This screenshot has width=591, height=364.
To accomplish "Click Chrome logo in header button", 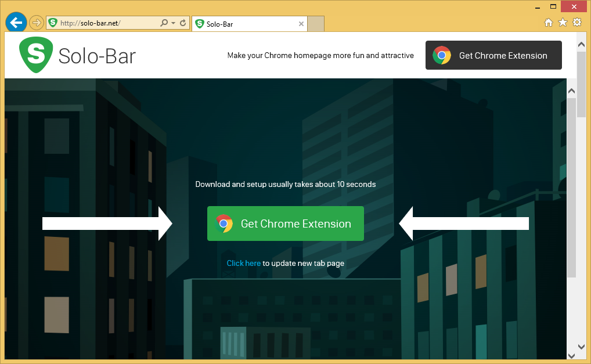I will [x=442, y=55].
